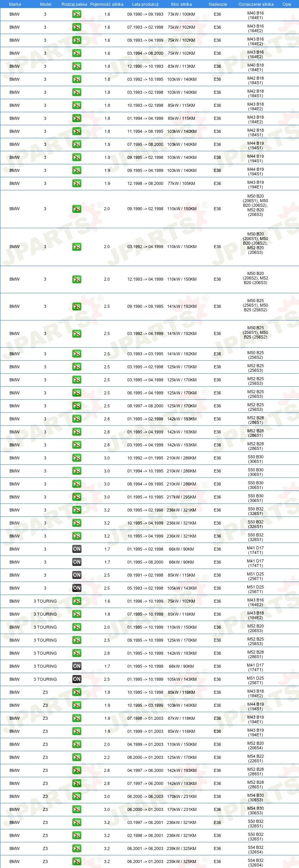This screenshot has height=868, width=299.
Task: Click the Model column header
Action: click(x=45, y=4)
